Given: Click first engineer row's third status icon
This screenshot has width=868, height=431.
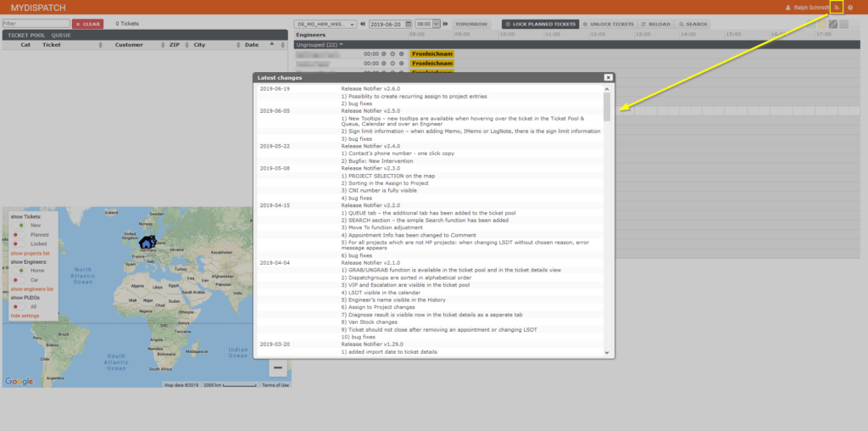Looking at the screenshot, I should [401, 54].
